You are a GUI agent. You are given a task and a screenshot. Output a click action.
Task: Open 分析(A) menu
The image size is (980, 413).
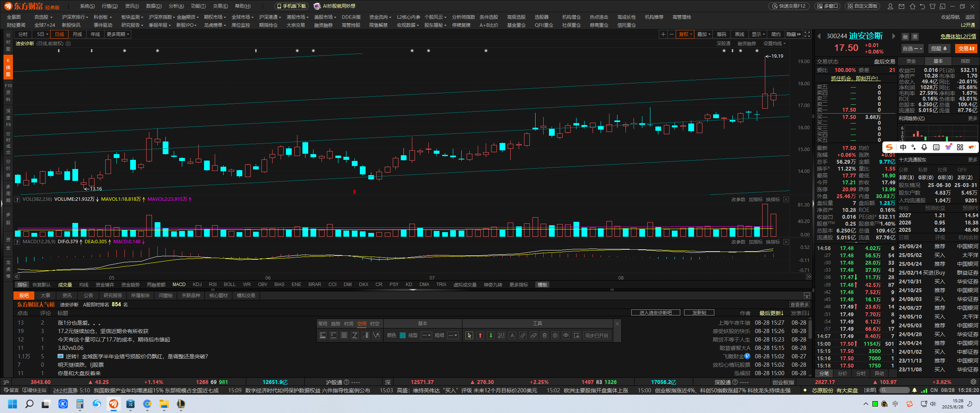pyautogui.click(x=176, y=6)
